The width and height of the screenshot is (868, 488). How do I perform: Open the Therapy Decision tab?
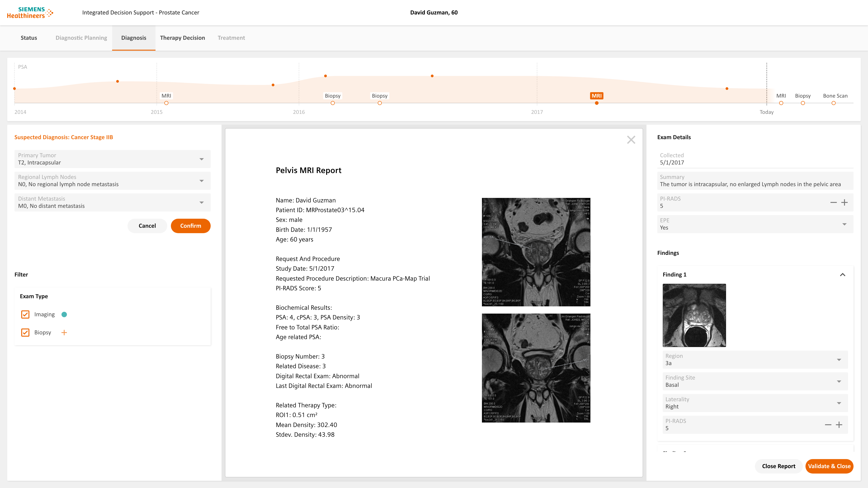182,38
